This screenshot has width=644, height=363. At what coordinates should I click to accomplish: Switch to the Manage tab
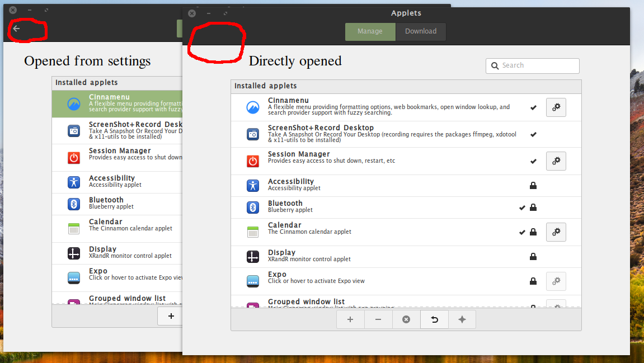click(370, 31)
